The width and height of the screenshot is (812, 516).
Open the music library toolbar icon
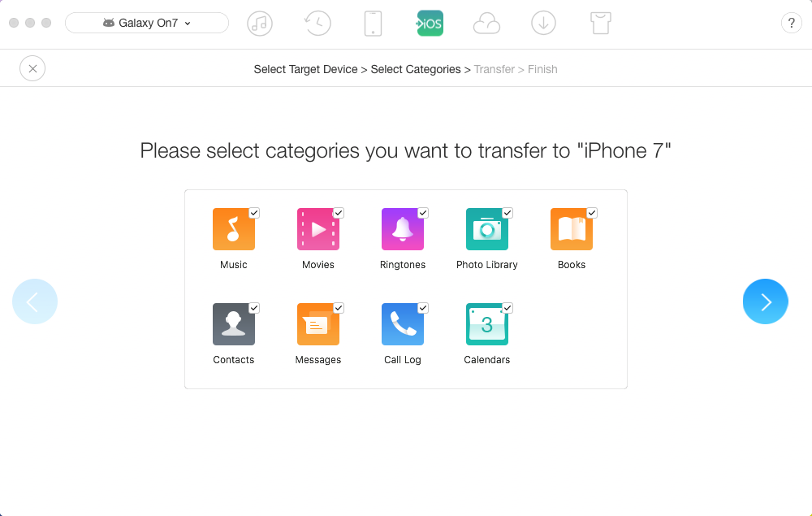[x=260, y=24]
